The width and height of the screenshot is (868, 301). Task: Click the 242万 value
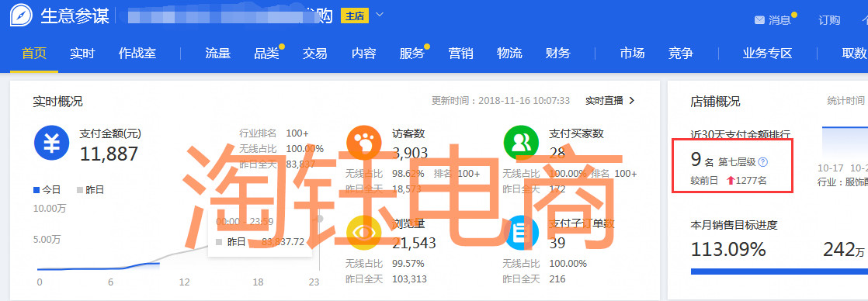coord(844,249)
